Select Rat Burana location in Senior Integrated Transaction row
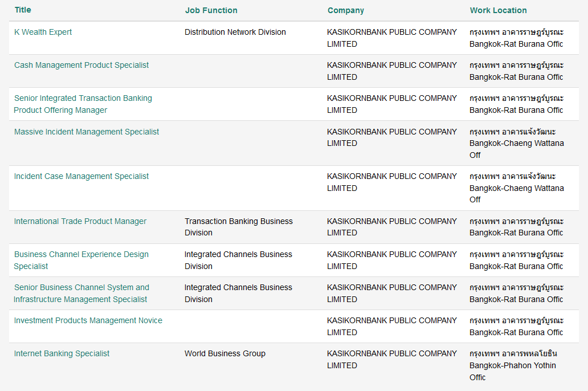588x391 pixels. (x=516, y=104)
